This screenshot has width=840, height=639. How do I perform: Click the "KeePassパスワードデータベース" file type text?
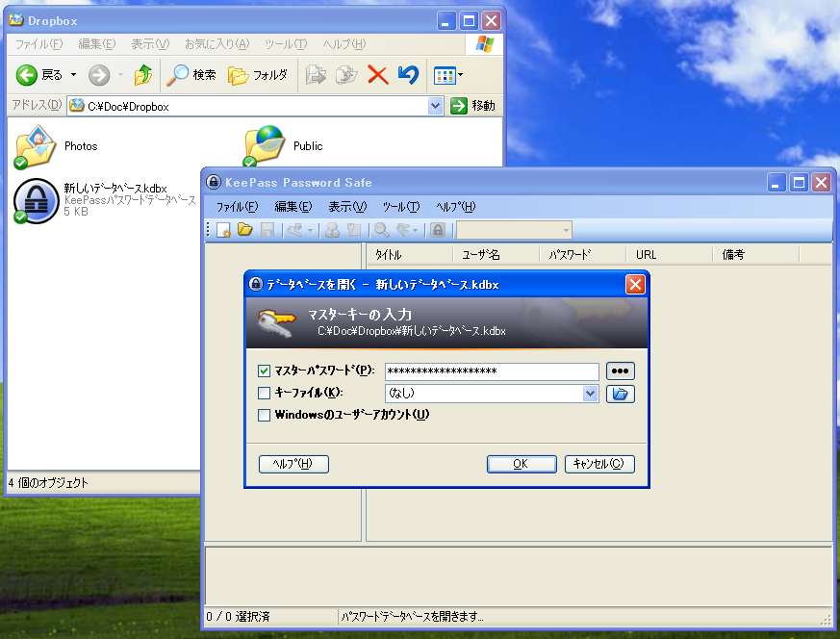pyautogui.click(x=130, y=200)
